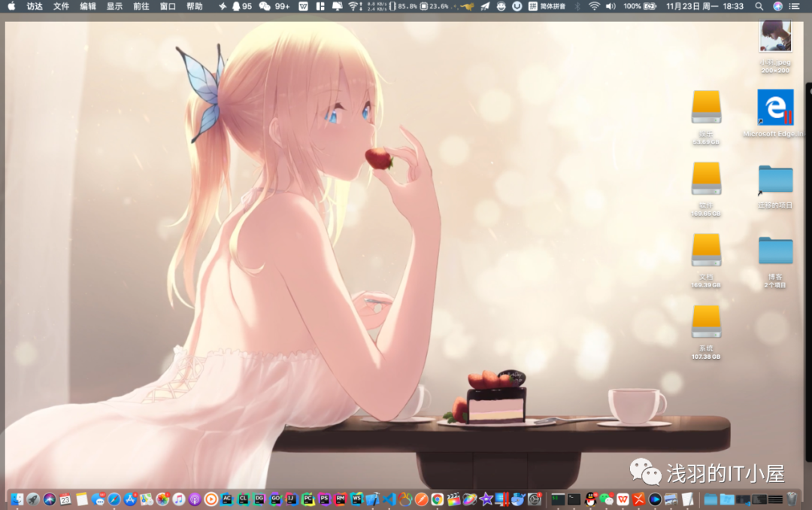Open Google Chrome in dock
The width and height of the screenshot is (812, 510).
[x=437, y=499]
